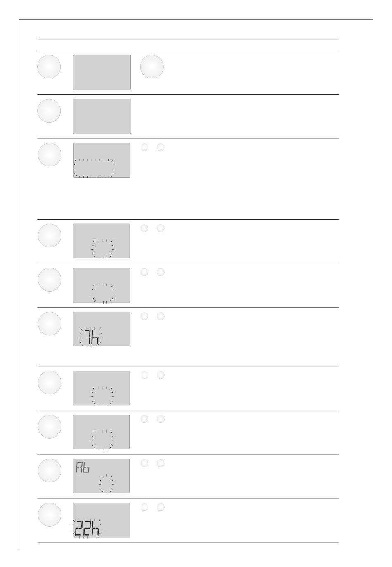
Task: Select left small round button next to "7h" display
Action: pyautogui.click(x=144, y=316)
